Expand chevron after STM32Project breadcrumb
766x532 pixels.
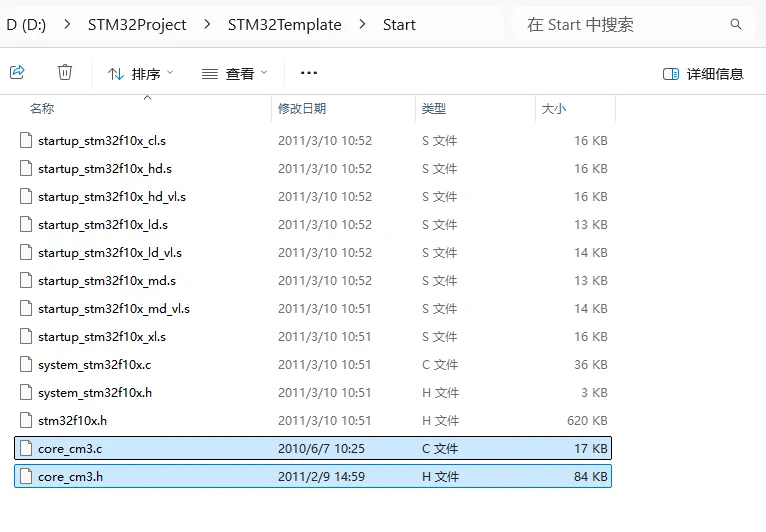point(207,24)
